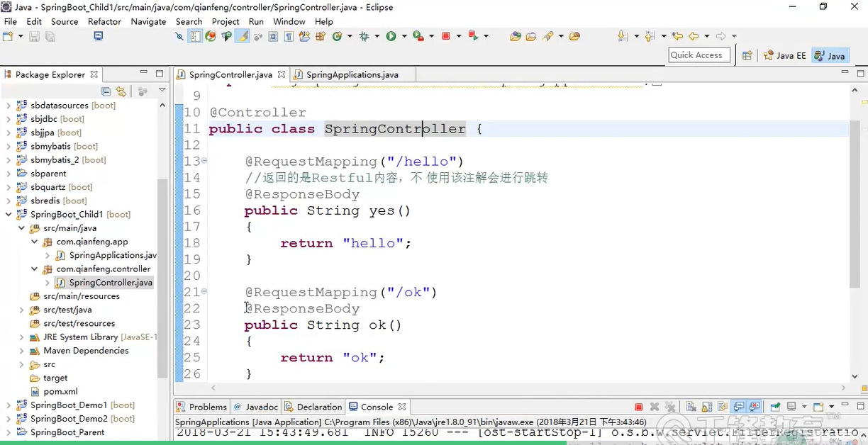868x445 pixels.
Task: Collapse the SpringBoot_Child1 project
Action: coord(9,215)
